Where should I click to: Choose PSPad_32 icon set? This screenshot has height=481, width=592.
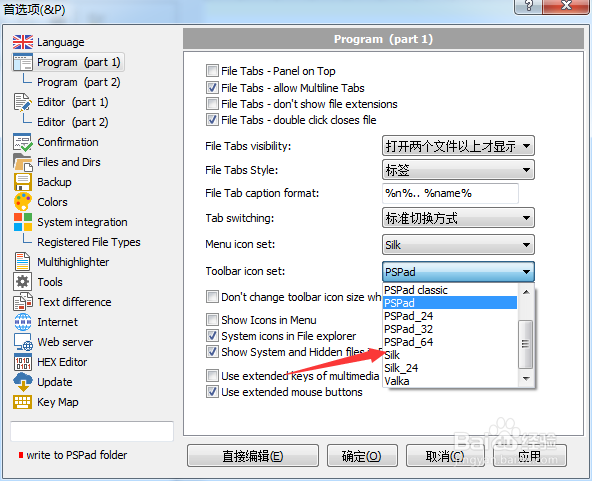tap(450, 329)
